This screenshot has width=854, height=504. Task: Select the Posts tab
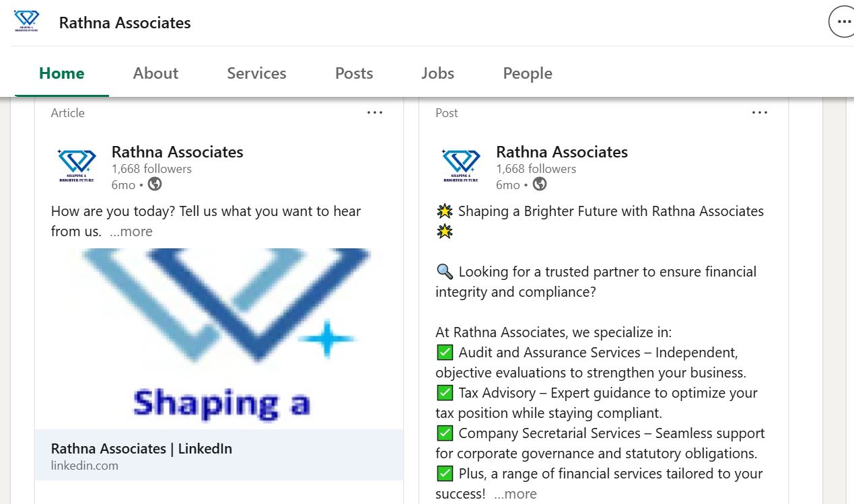pos(354,73)
